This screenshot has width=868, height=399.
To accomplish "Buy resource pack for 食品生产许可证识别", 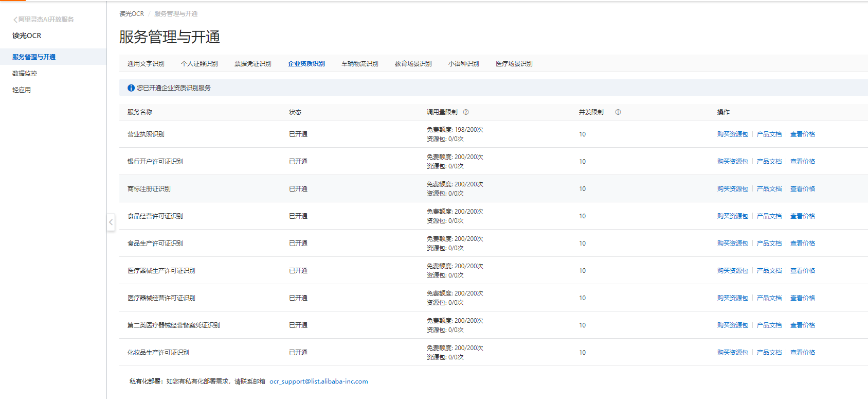I will tap(733, 244).
